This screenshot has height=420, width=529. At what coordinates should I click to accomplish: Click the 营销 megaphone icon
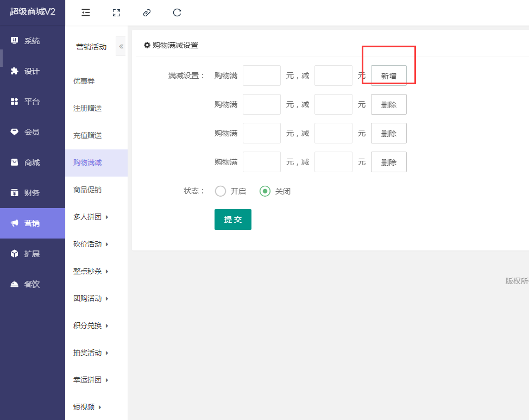click(14, 223)
